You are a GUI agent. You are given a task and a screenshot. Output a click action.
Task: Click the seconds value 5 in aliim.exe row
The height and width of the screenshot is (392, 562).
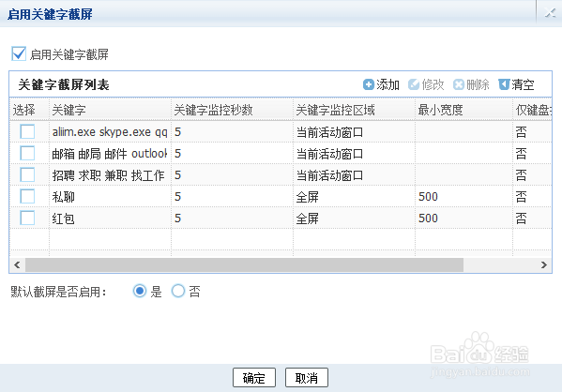[x=177, y=132]
